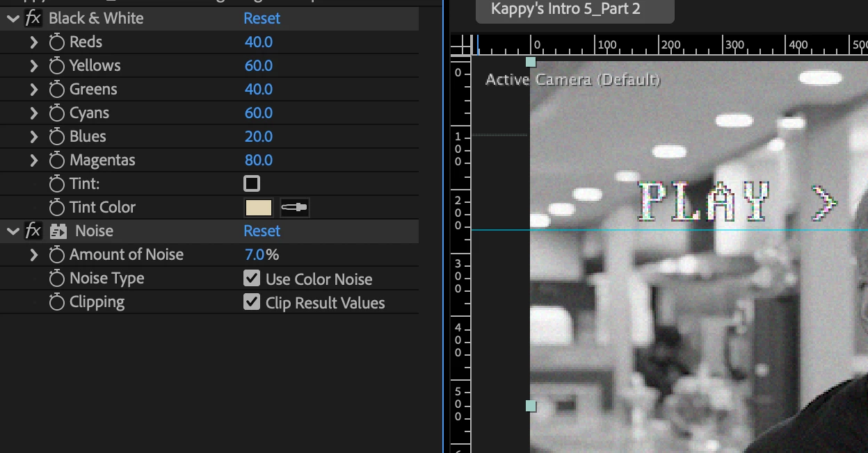868x453 pixels.
Task: Select the Magentas property label
Action: pos(102,160)
